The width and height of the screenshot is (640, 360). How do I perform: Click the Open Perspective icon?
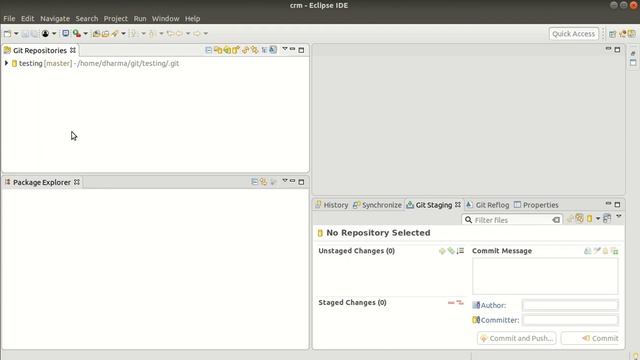click(x=612, y=34)
